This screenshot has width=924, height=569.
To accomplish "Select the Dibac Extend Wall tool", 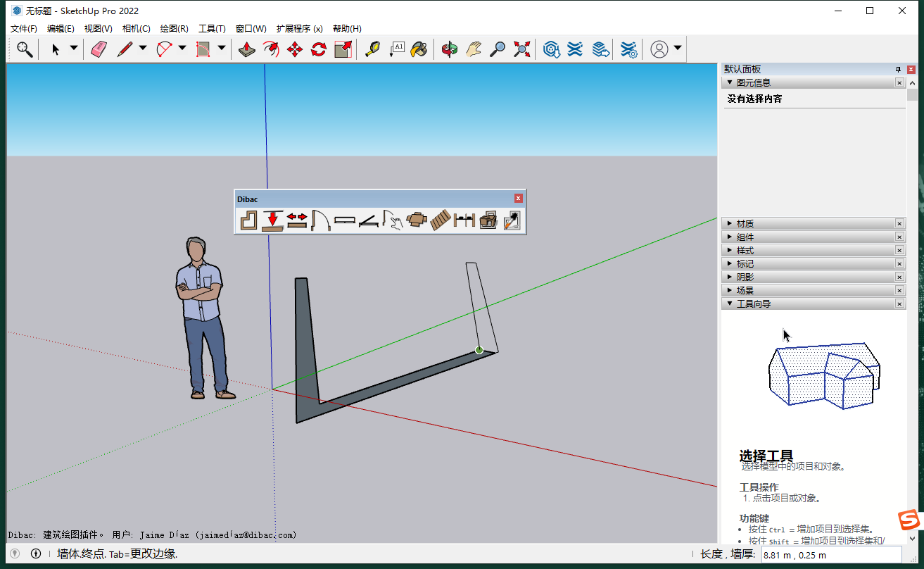I will coord(297,221).
